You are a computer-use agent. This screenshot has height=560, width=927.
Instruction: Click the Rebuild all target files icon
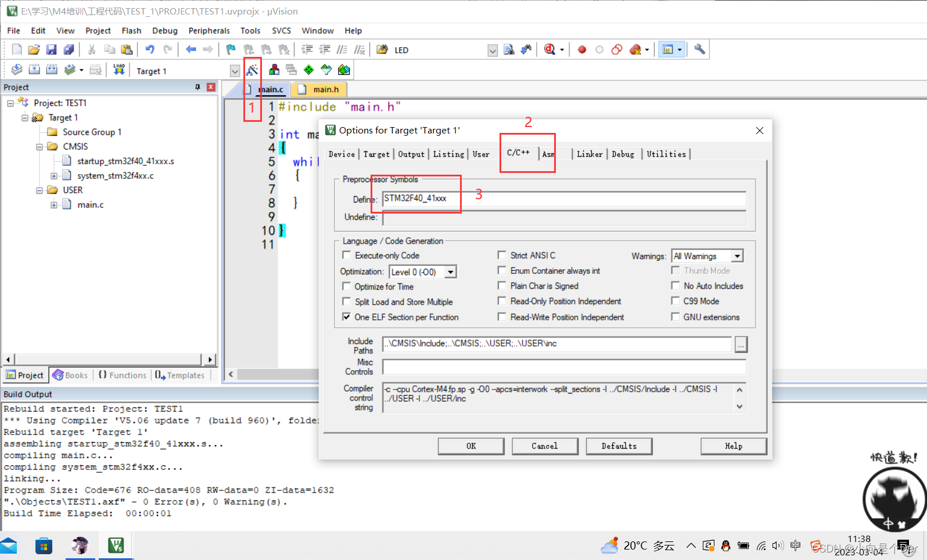(x=52, y=70)
